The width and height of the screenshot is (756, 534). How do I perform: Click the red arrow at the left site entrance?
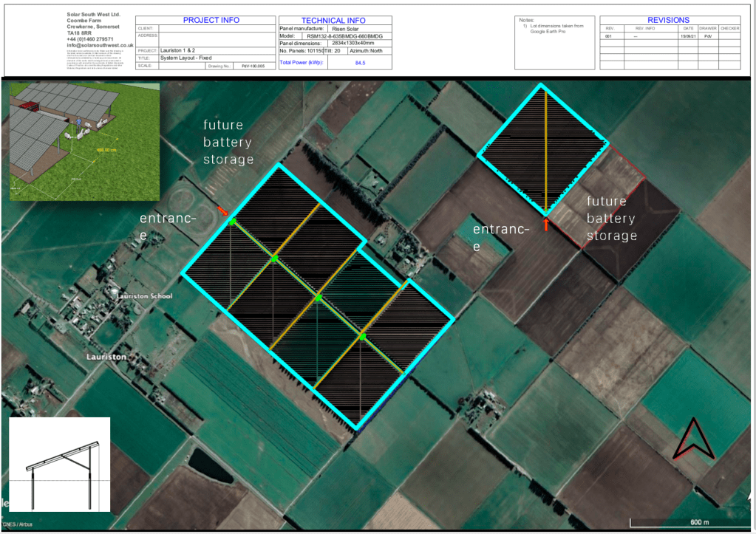point(223,211)
